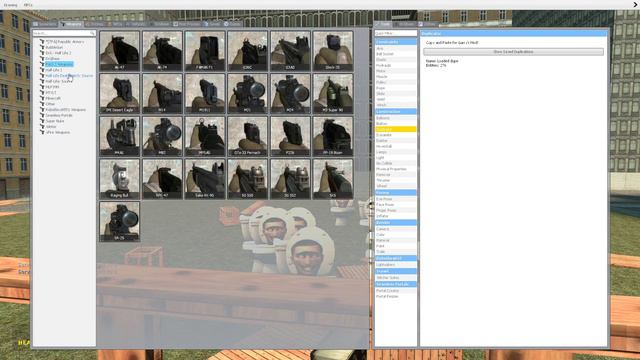Choose the M24 sniper rifle icon
This screenshot has height=360, width=640.
click(x=290, y=93)
